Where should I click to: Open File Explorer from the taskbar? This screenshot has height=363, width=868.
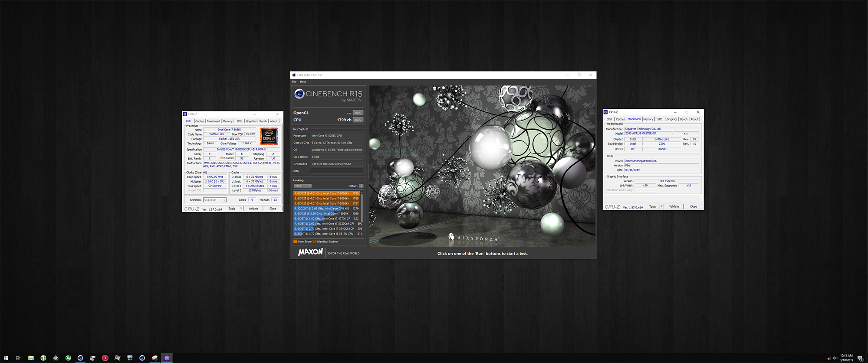[x=31, y=358]
